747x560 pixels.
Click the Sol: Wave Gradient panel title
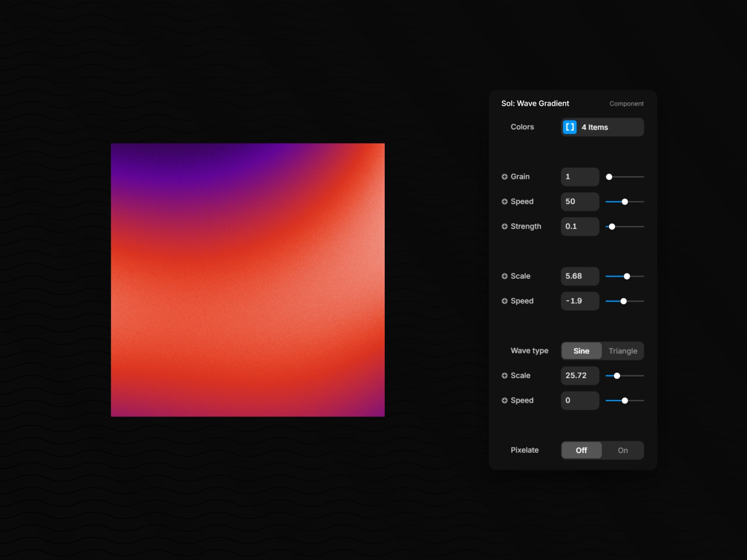[x=536, y=103]
